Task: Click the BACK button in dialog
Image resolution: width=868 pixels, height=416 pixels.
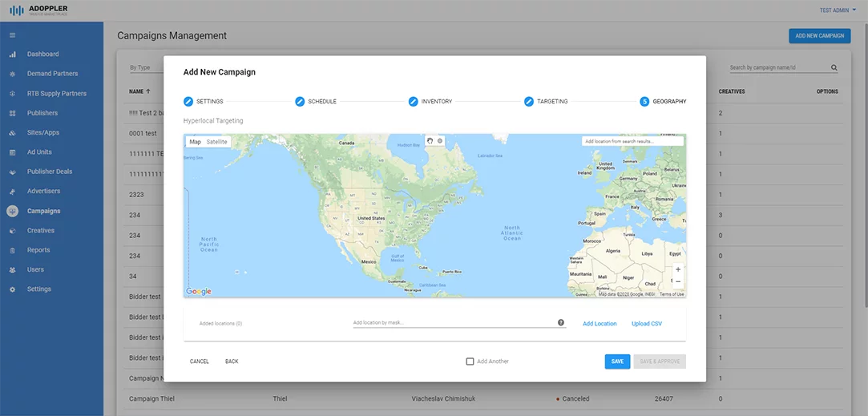Action: [x=232, y=361]
